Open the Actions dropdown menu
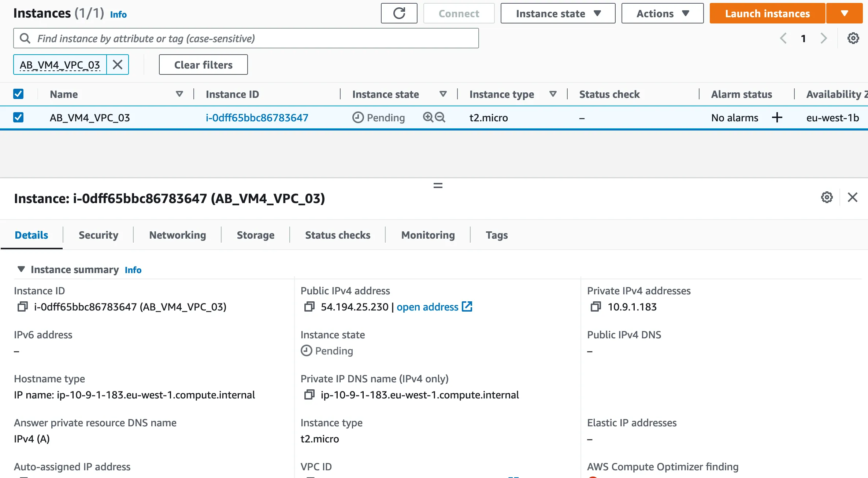 coord(662,14)
